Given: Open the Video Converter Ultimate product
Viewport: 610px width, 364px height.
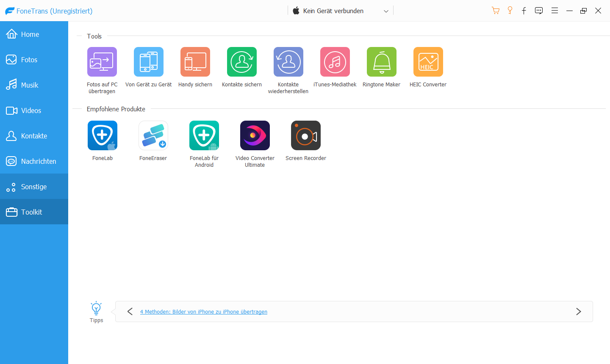Looking at the screenshot, I should tap(255, 135).
